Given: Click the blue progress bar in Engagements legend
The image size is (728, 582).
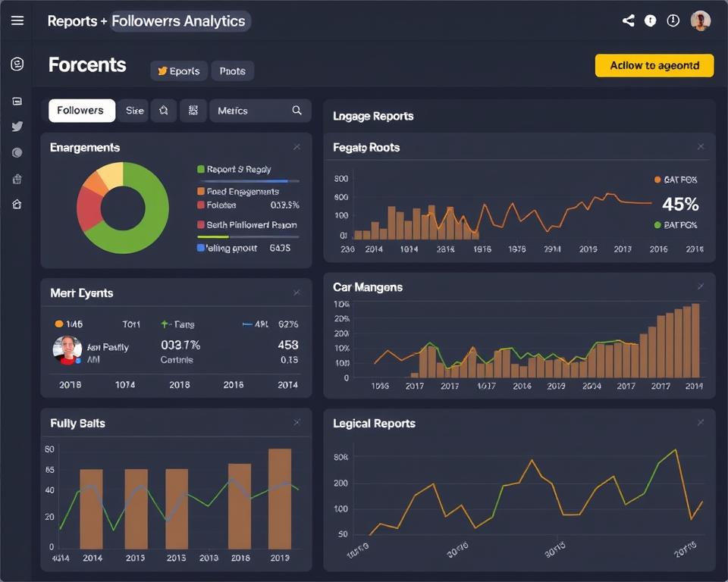Looking at the screenshot, I should pos(250,180).
